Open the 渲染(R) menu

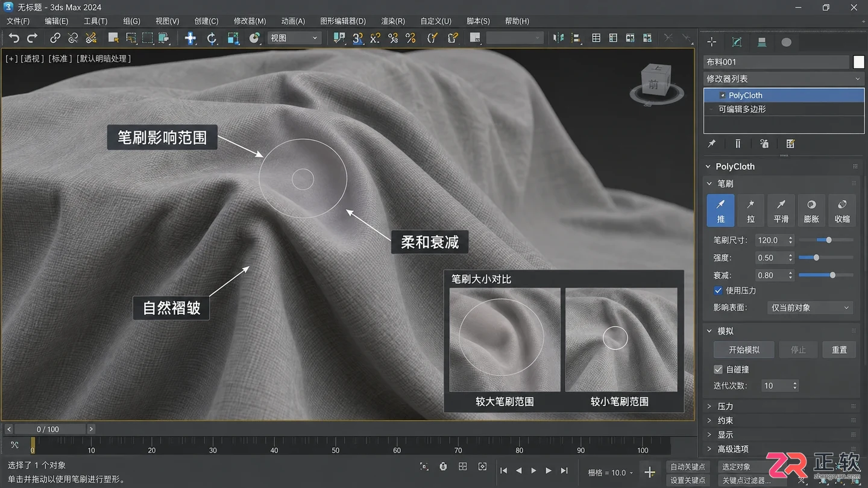[393, 21]
